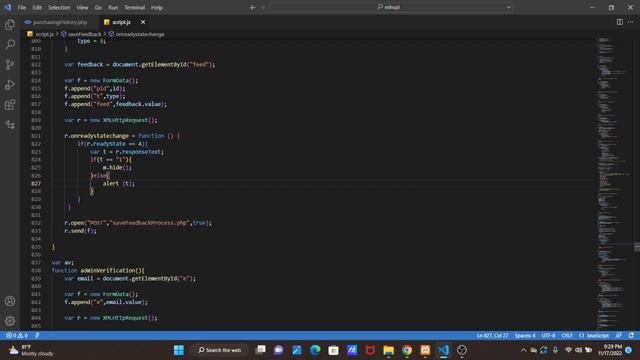Click the split editor right icon
The width and height of the screenshot is (640, 360).
click(x=620, y=22)
